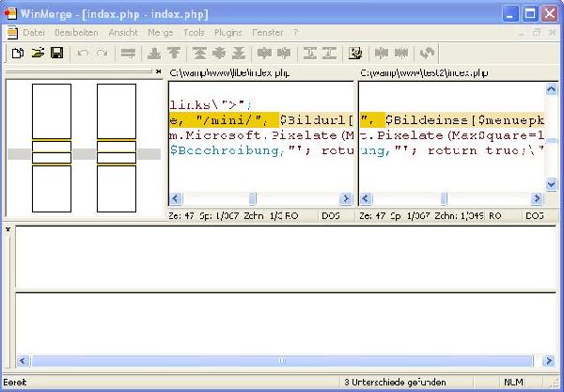Image resolution: width=564 pixels, height=392 pixels.
Task: Click left pane horizontal scroll right arrow
Action: 346,198
